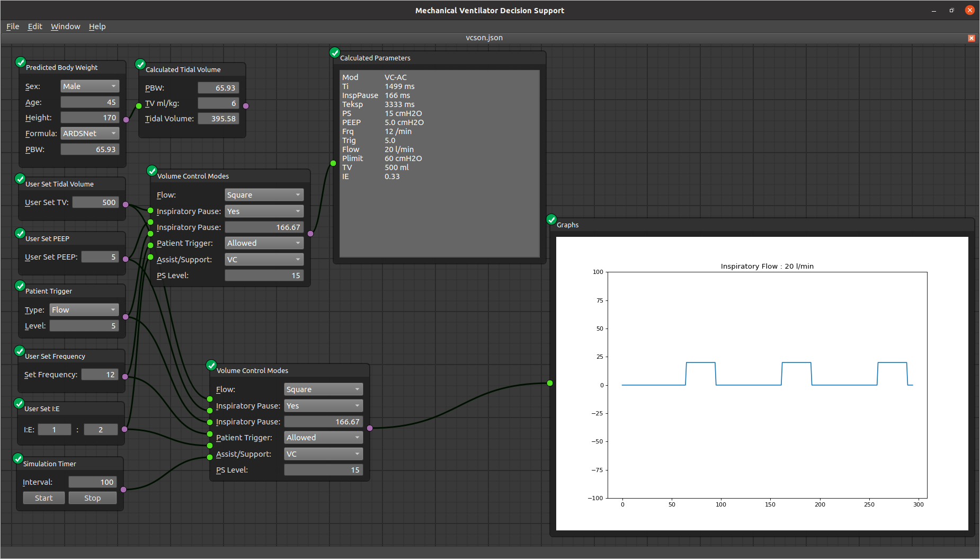
Task: Click the purple output port of User Set I:E
Action: click(x=124, y=429)
